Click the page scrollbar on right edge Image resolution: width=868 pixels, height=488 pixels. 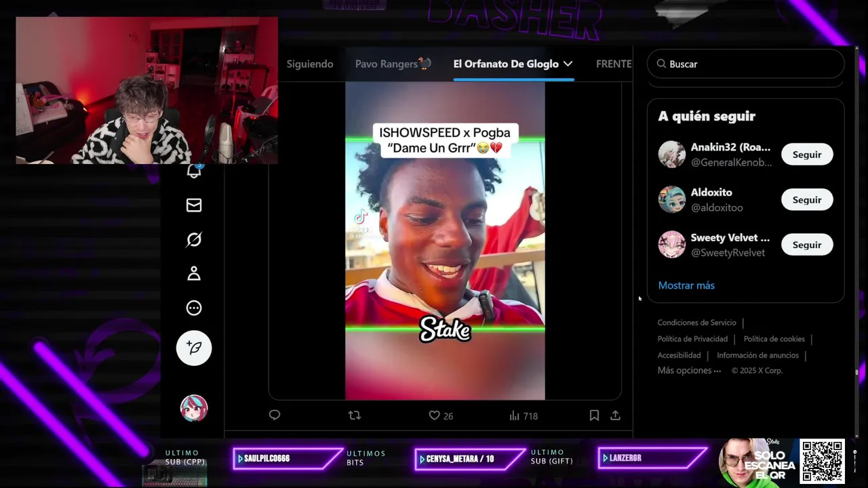(856, 371)
